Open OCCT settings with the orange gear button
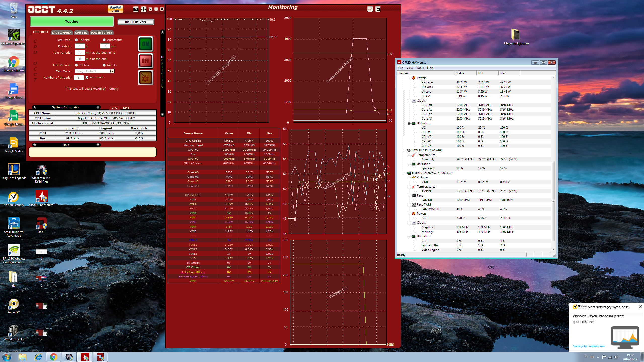644x362 pixels. 146,77
